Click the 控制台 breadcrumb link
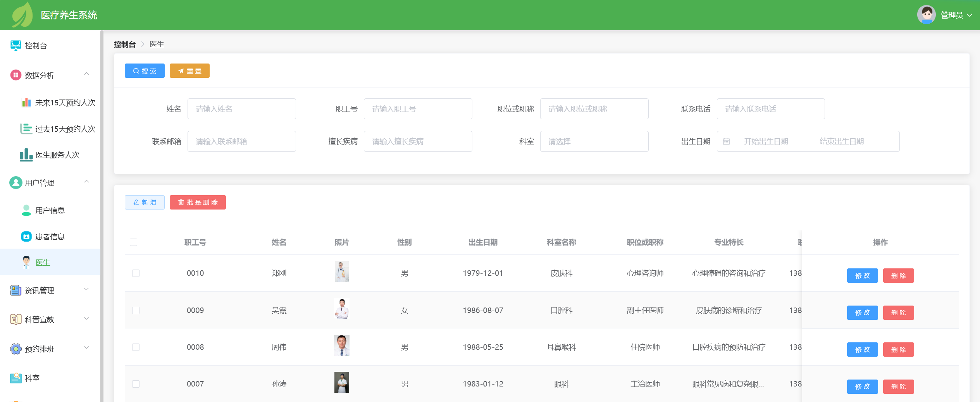This screenshot has height=402, width=980. [125, 44]
